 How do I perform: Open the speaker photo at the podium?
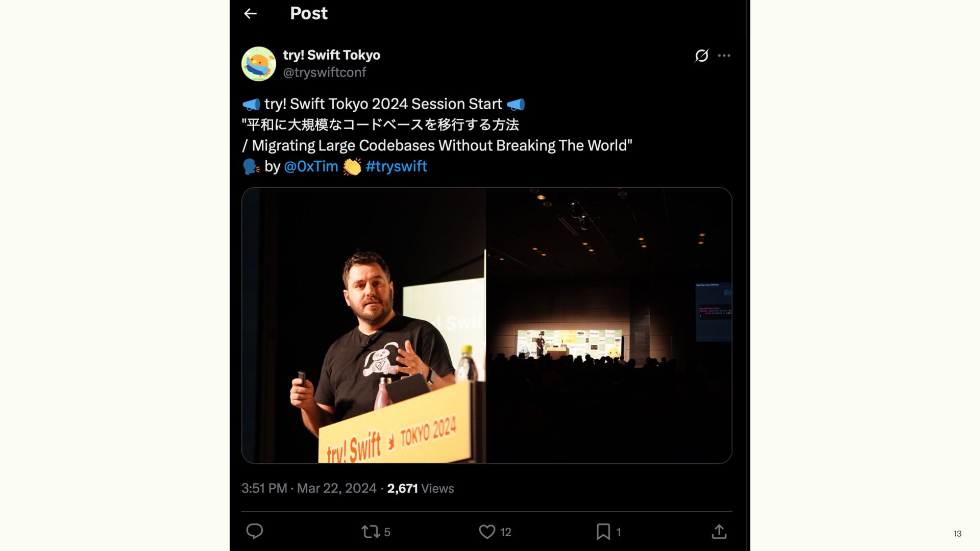pyautogui.click(x=364, y=325)
